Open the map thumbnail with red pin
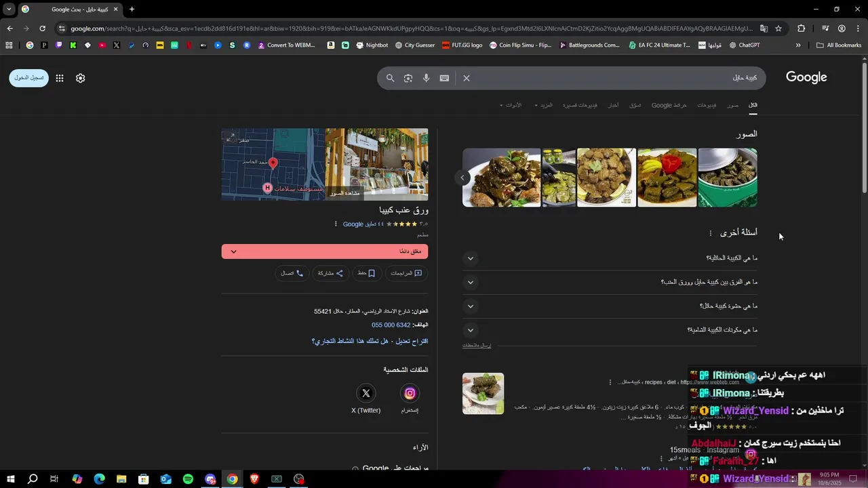The width and height of the screenshot is (868, 488). click(273, 165)
